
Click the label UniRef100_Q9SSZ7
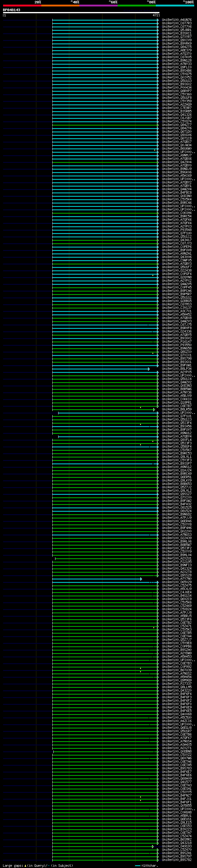[177, 494]
